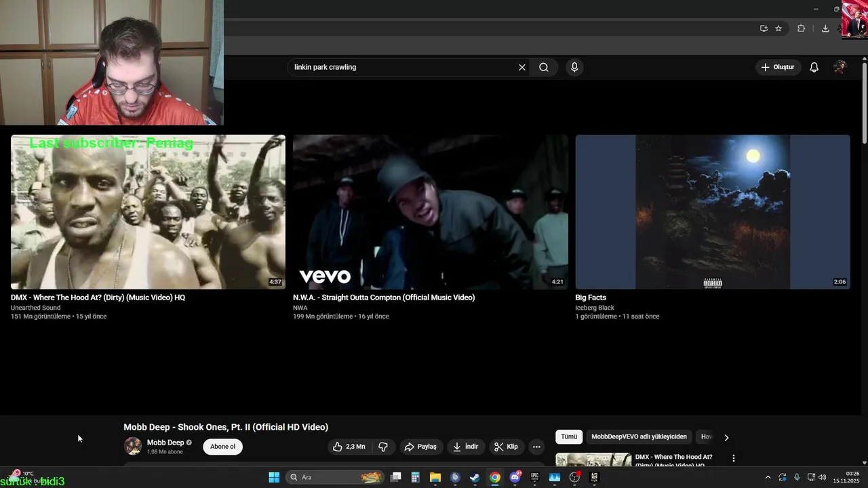Open YouTube notifications bell
The height and width of the screenshot is (488, 868).
814,67
